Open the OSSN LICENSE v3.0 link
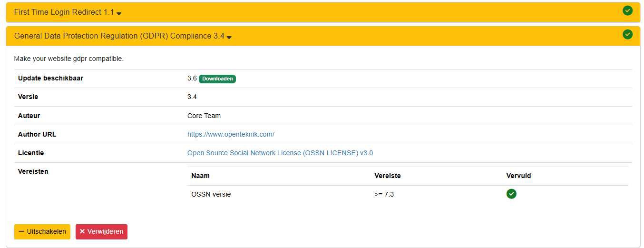The width and height of the screenshot is (644, 248). [280, 153]
